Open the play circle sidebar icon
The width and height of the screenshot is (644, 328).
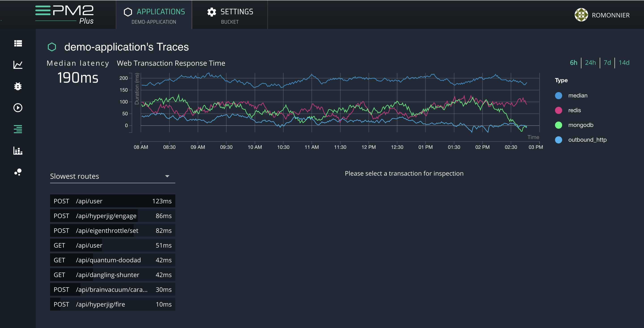coord(18,108)
